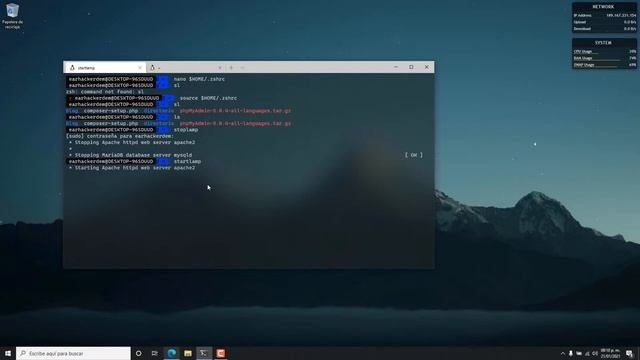Screen dimensions: 640x360
Task: Click 'nano $HOME/.zshrc' command text
Action: click(x=199, y=79)
